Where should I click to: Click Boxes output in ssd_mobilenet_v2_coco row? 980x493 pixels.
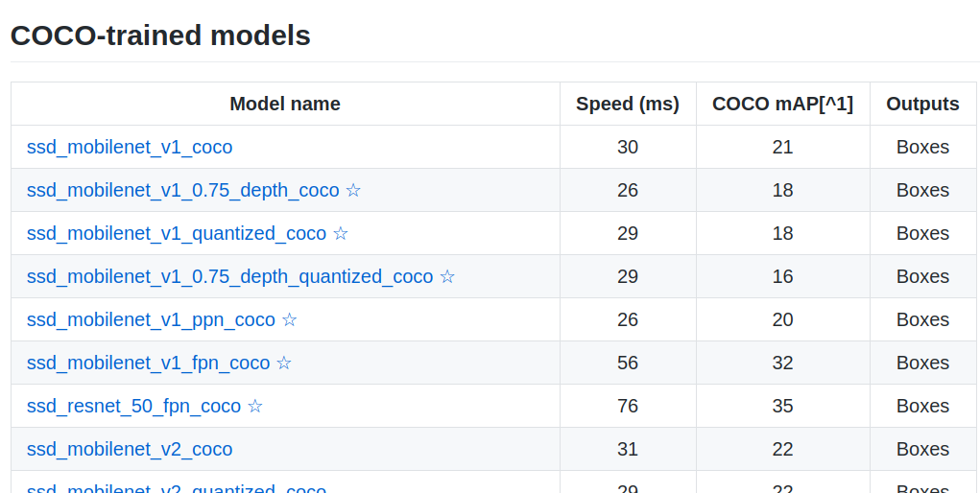(922, 449)
